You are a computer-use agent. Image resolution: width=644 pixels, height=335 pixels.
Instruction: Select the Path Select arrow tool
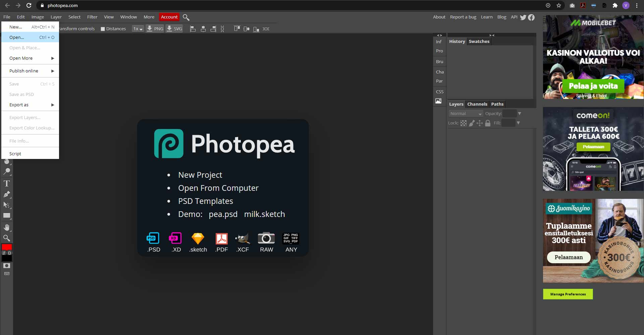7,205
